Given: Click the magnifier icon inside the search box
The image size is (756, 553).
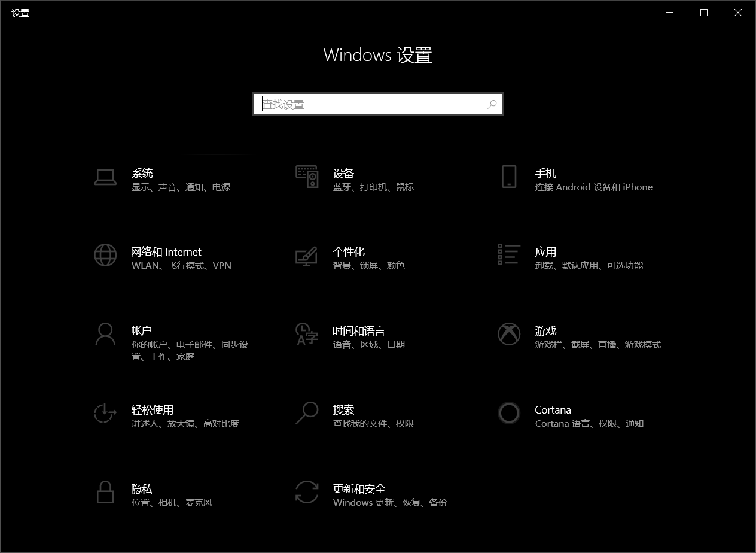Looking at the screenshot, I should click(x=492, y=104).
